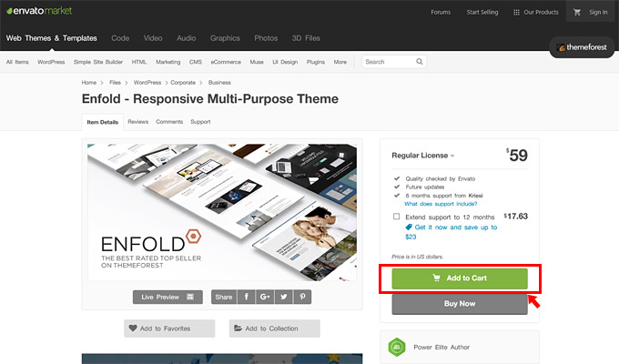Select CMS in subnavigation
This screenshot has height=364, width=619.
point(196,62)
